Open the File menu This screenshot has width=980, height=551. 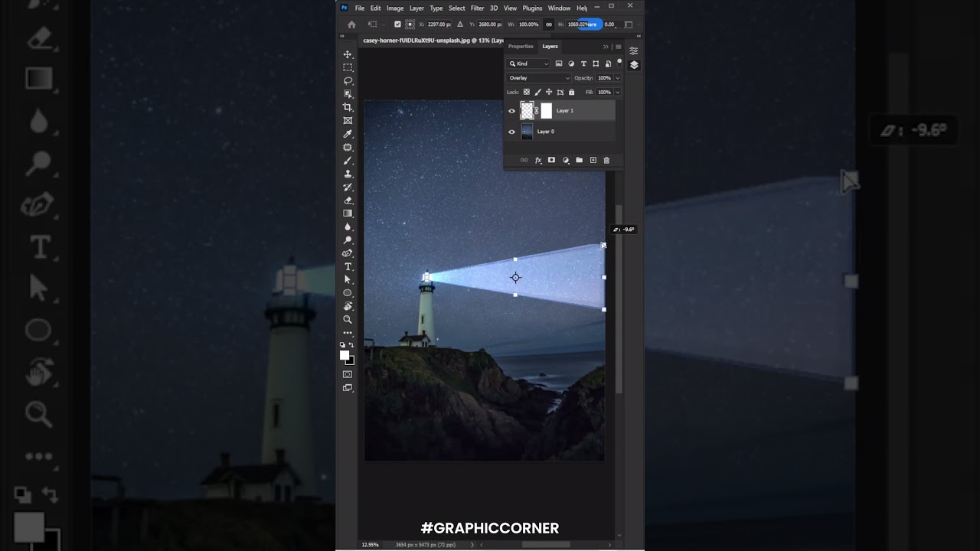pos(360,8)
